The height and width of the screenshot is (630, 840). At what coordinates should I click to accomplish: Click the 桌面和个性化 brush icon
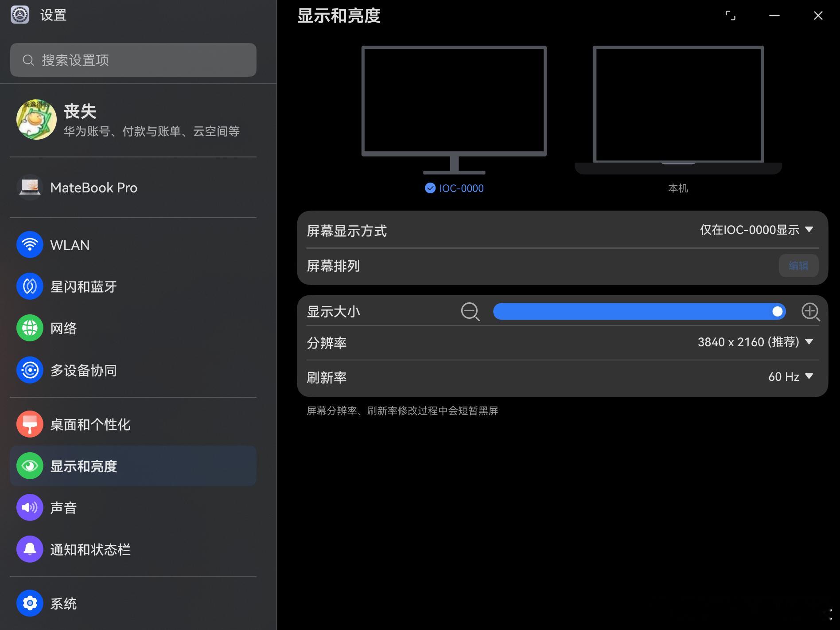click(x=30, y=424)
